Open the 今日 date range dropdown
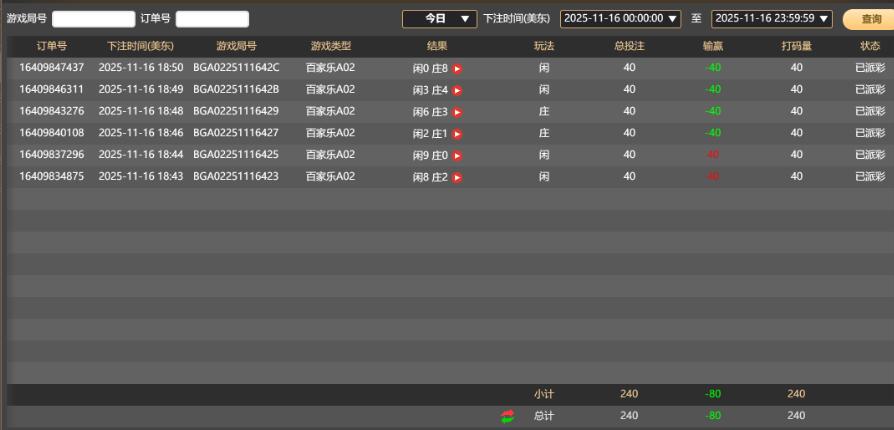894x430 pixels. [439, 19]
